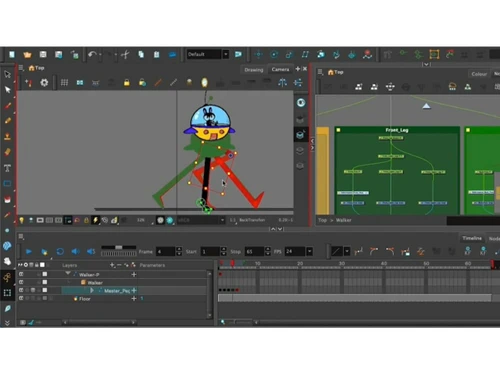Open the Colour tab in right panel
This screenshot has width=500, height=375.
point(479,74)
